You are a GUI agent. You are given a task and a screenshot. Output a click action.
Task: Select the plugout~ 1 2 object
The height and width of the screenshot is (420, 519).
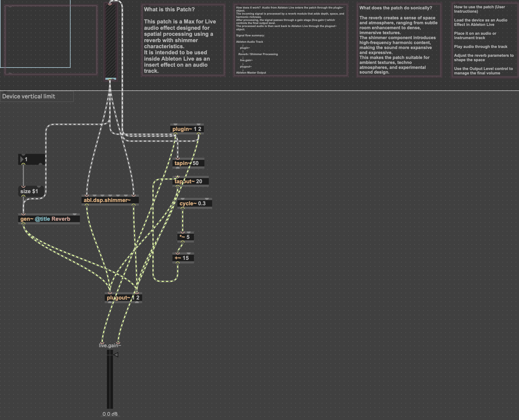pyautogui.click(x=123, y=298)
